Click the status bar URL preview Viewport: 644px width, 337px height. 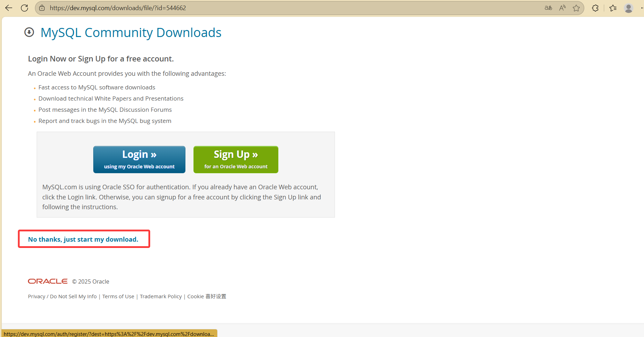pos(109,334)
